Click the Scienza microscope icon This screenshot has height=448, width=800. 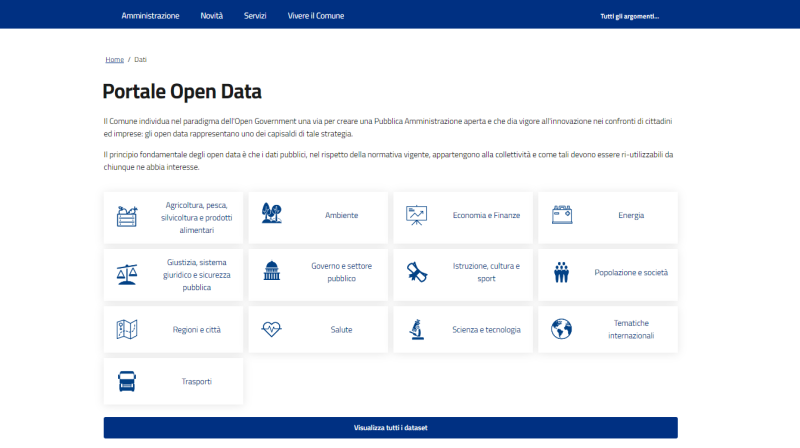pyautogui.click(x=417, y=329)
